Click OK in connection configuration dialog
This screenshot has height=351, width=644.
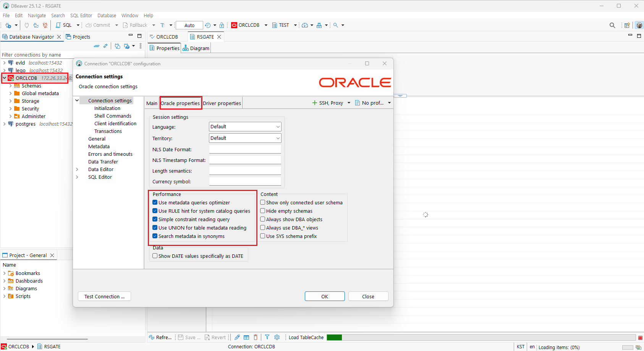[325, 296]
